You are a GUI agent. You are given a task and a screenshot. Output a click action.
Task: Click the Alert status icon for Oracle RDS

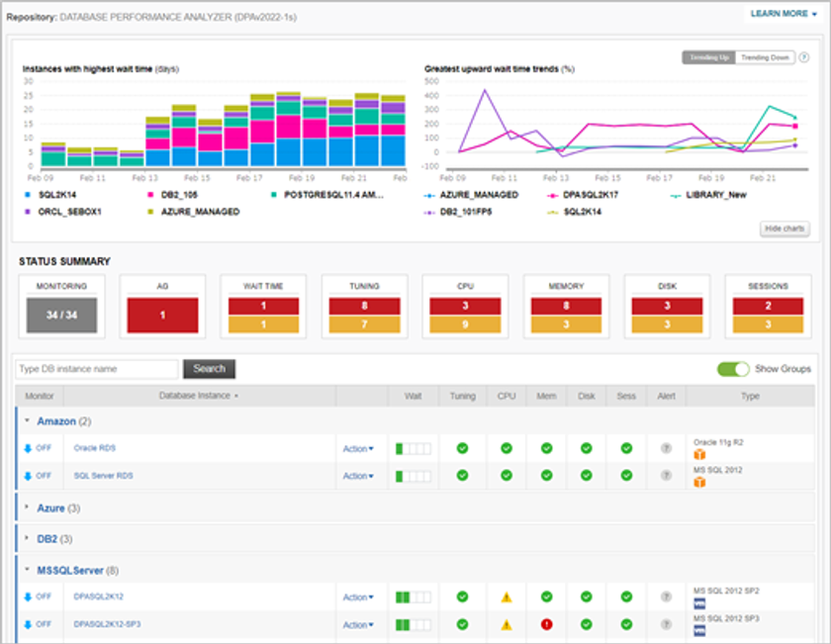tap(666, 448)
